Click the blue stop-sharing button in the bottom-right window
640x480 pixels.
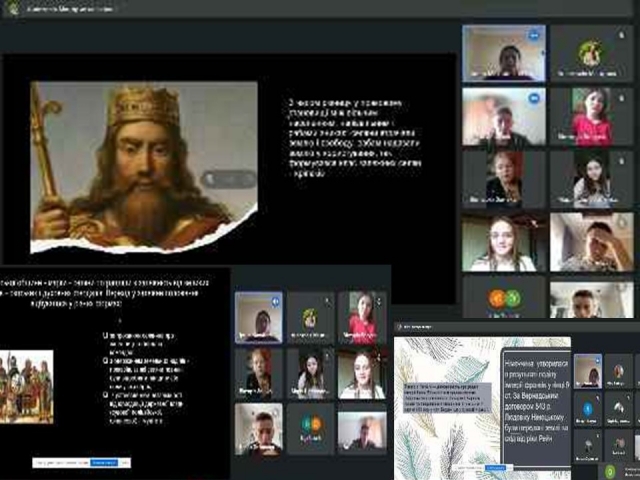pyautogui.click(x=495, y=467)
